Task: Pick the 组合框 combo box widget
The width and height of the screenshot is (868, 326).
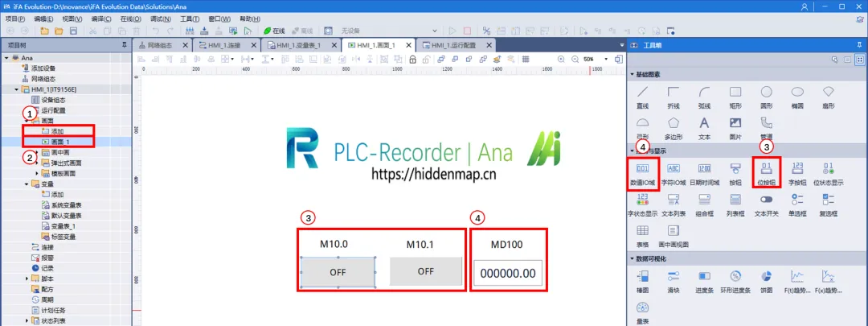Action: [705, 204]
